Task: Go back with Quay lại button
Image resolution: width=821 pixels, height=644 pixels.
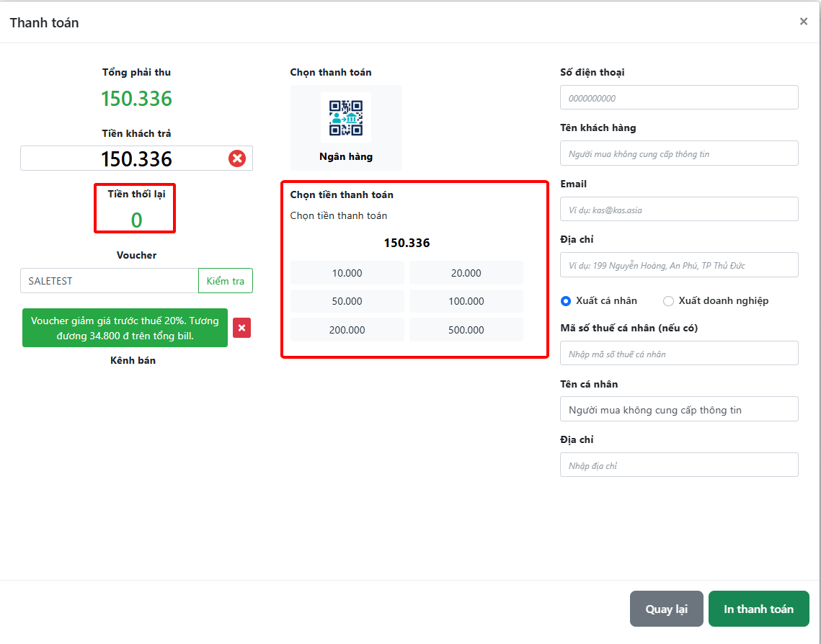Action: (666, 609)
